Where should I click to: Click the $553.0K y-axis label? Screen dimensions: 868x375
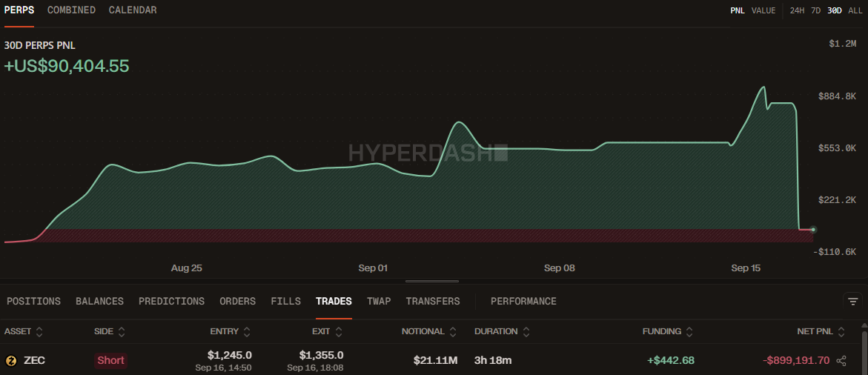[x=837, y=148]
